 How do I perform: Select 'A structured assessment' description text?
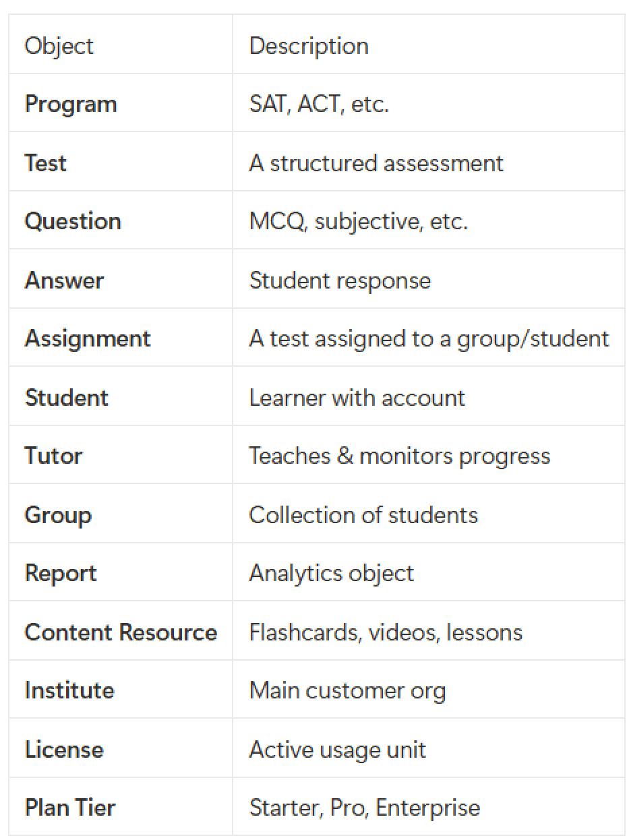tap(376, 162)
